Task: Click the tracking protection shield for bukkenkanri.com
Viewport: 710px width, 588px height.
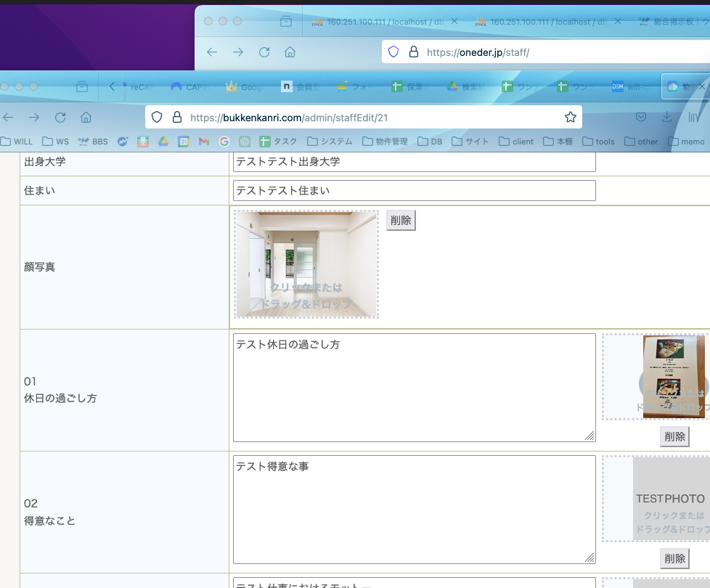Action: [157, 118]
